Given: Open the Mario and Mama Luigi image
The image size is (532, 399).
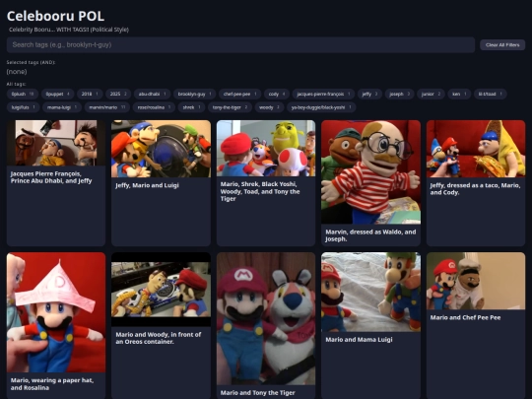Looking at the screenshot, I should [370, 292].
